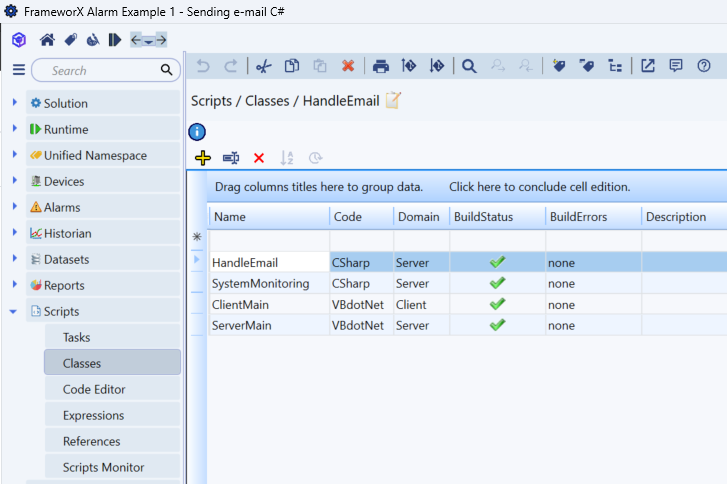Screen dimensions: 727x484
Task: Click the Copy icon in toolbar
Action: 292,66
